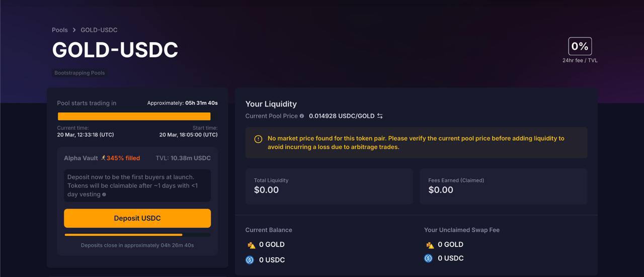Click the GOLD icon under Unclaimed Swap Fee
644x277 pixels.
pyautogui.click(x=430, y=245)
